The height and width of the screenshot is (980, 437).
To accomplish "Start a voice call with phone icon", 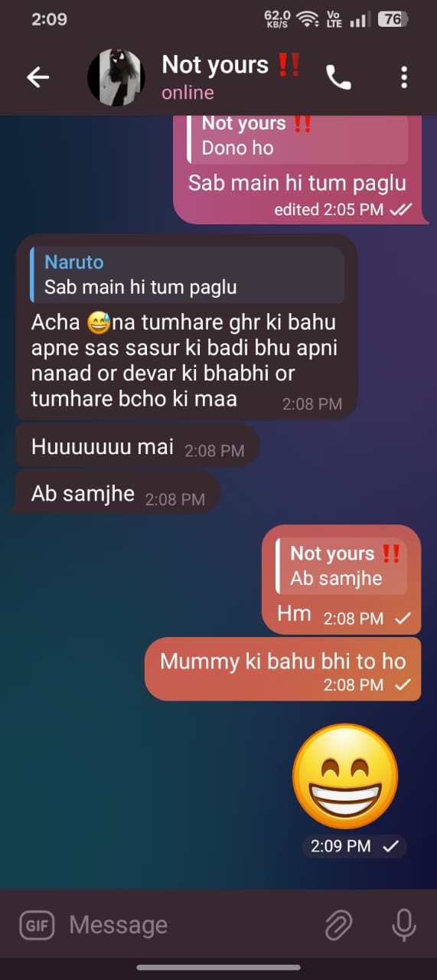I will coord(338,77).
